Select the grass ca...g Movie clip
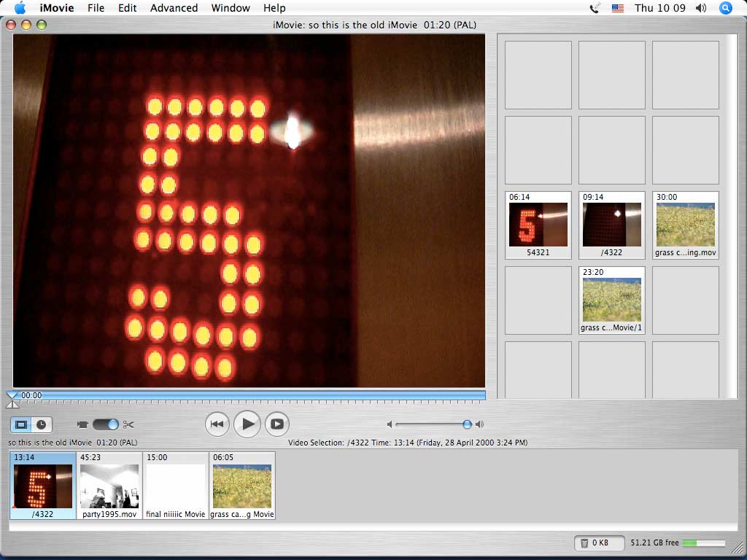 coord(242,486)
